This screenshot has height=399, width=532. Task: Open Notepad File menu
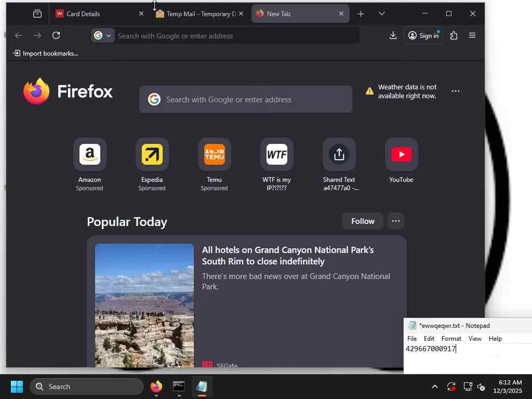pyautogui.click(x=412, y=339)
